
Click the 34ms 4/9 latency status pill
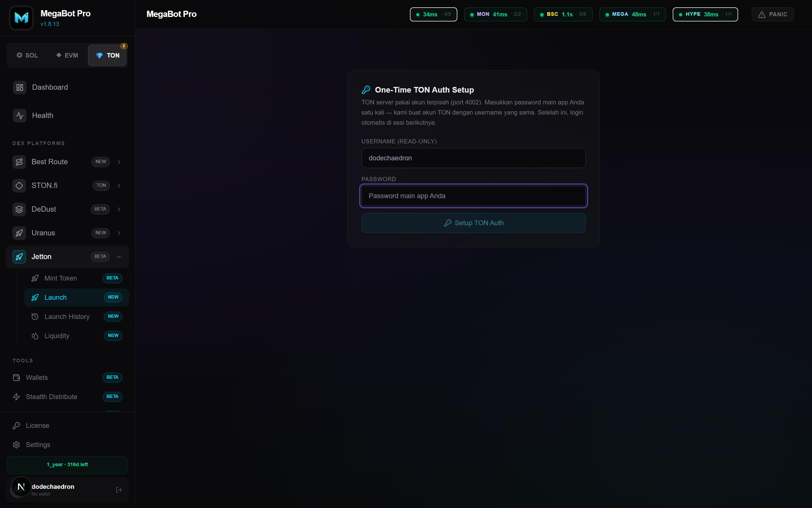[x=433, y=14]
